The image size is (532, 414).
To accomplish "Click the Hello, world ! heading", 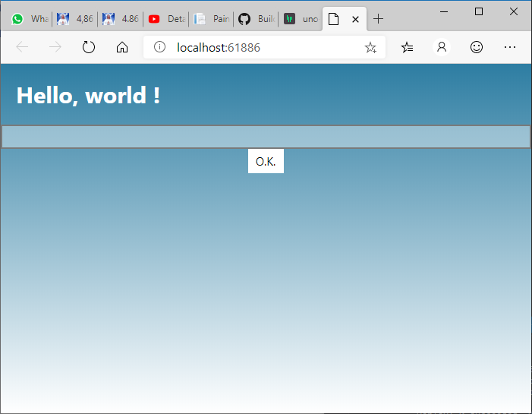I will [88, 95].
